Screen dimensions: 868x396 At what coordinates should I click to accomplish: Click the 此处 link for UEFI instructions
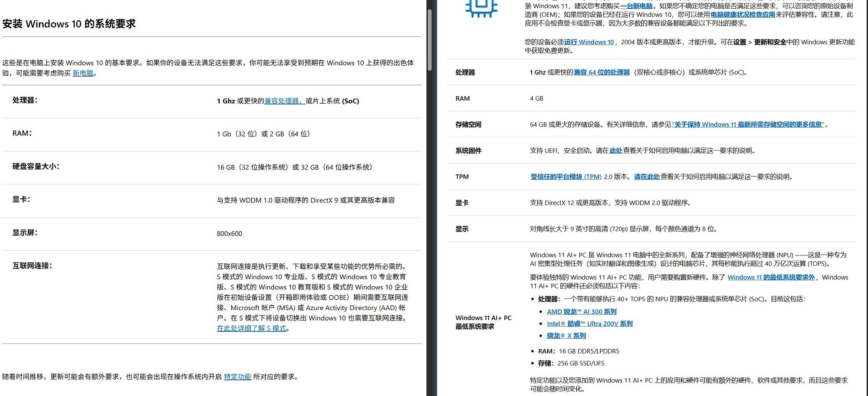pyautogui.click(x=617, y=151)
